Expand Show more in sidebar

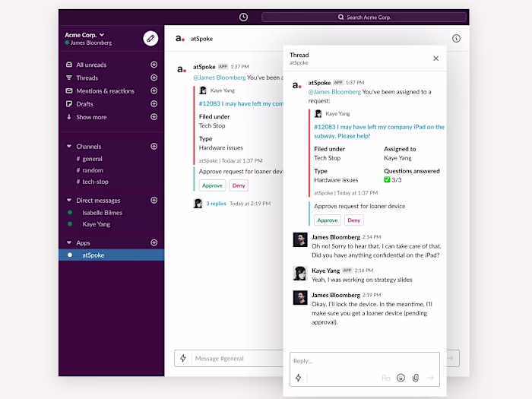click(91, 117)
